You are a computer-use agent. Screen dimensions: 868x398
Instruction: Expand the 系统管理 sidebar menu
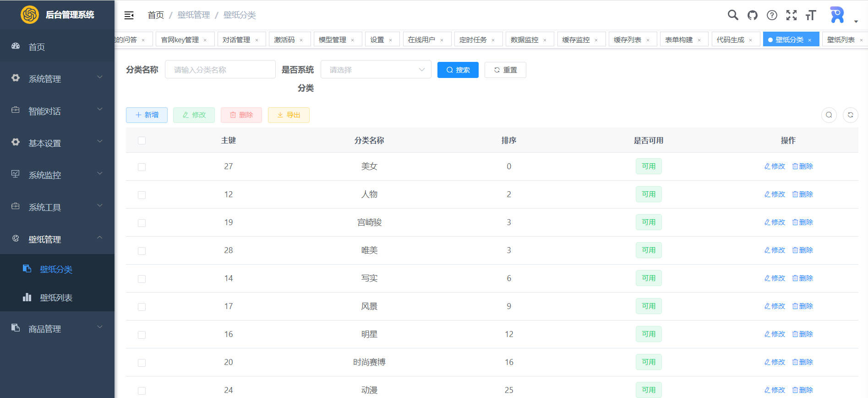click(57, 79)
